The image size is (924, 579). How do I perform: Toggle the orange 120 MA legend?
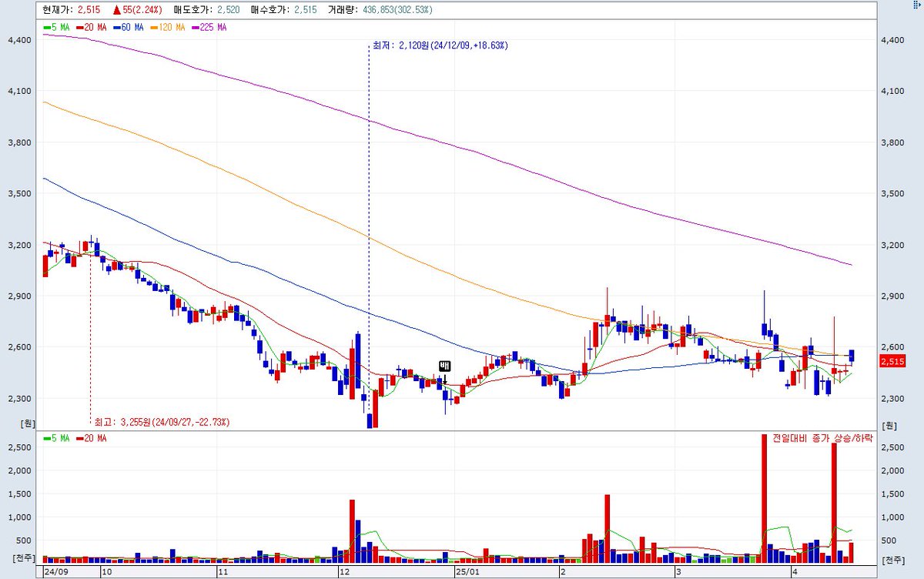(168, 27)
